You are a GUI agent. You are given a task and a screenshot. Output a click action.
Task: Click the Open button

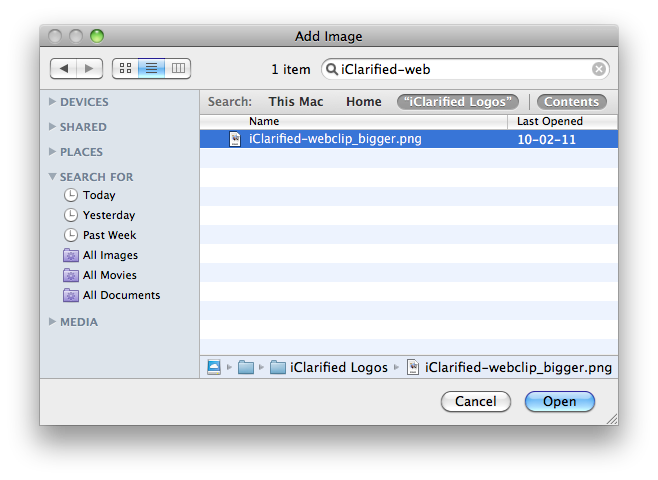560,401
